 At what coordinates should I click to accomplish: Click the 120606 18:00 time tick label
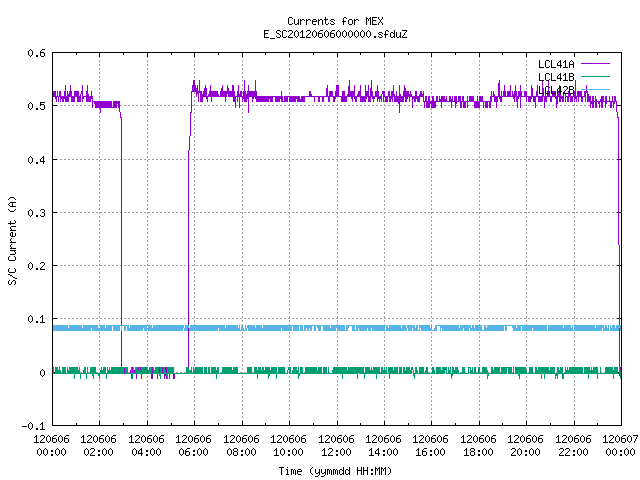(x=478, y=446)
